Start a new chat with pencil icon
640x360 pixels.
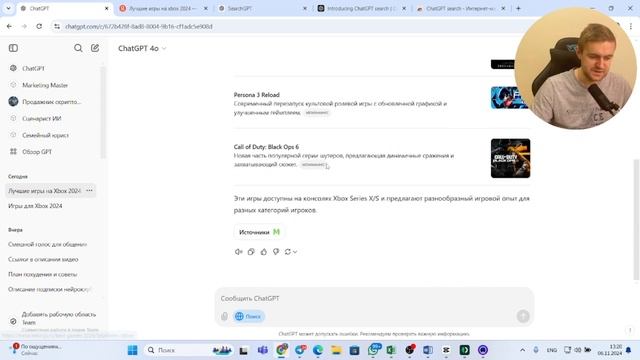pos(95,48)
